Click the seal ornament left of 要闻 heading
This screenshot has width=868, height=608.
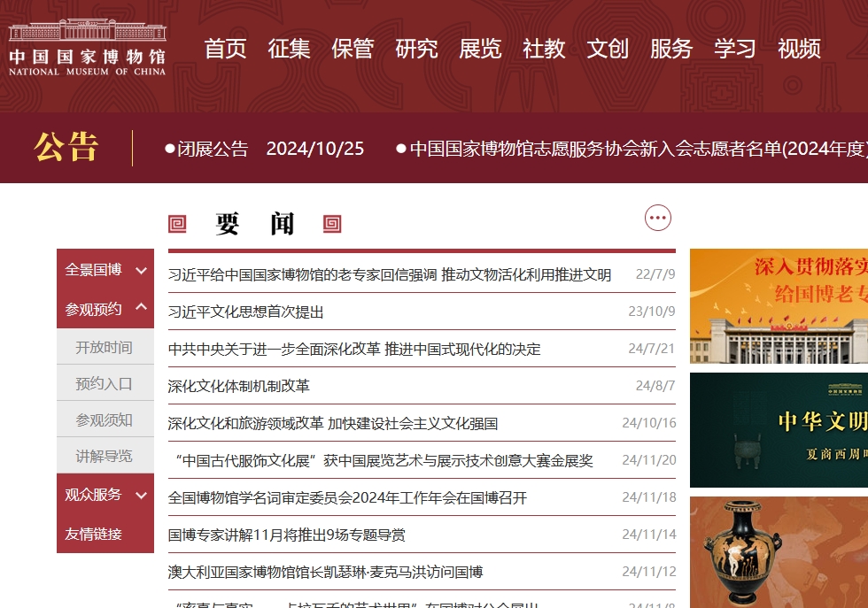[178, 225]
